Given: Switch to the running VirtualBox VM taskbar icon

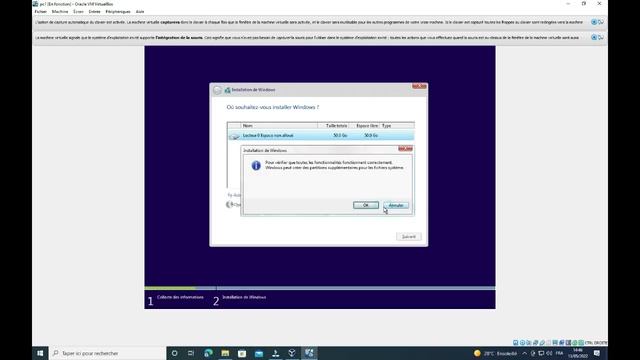Looking at the screenshot, I should coord(309,353).
